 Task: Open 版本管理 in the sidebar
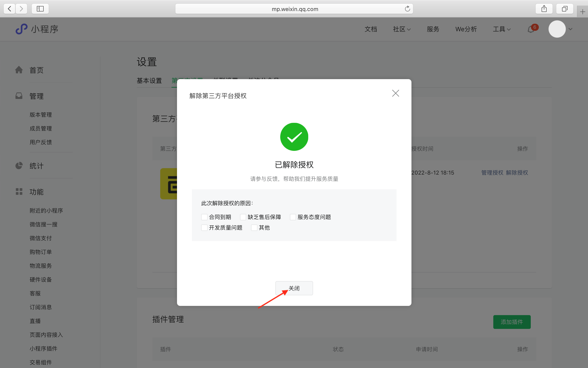click(x=41, y=115)
